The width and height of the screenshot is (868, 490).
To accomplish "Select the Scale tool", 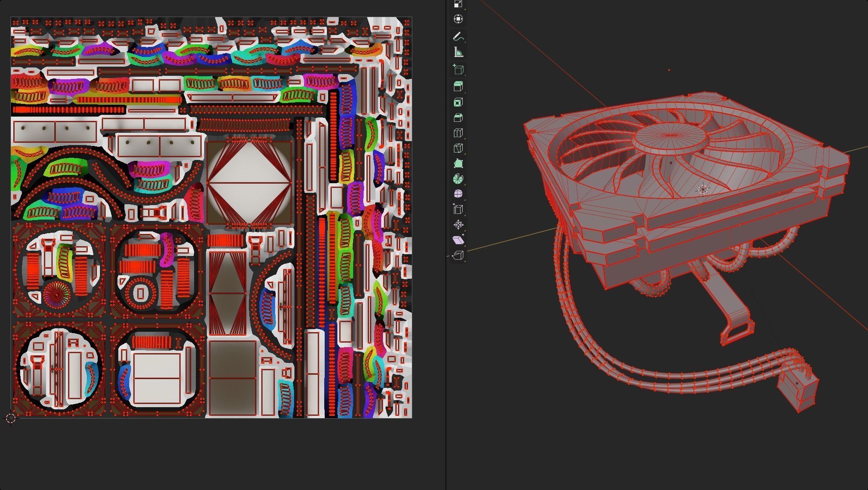I will pyautogui.click(x=458, y=4).
